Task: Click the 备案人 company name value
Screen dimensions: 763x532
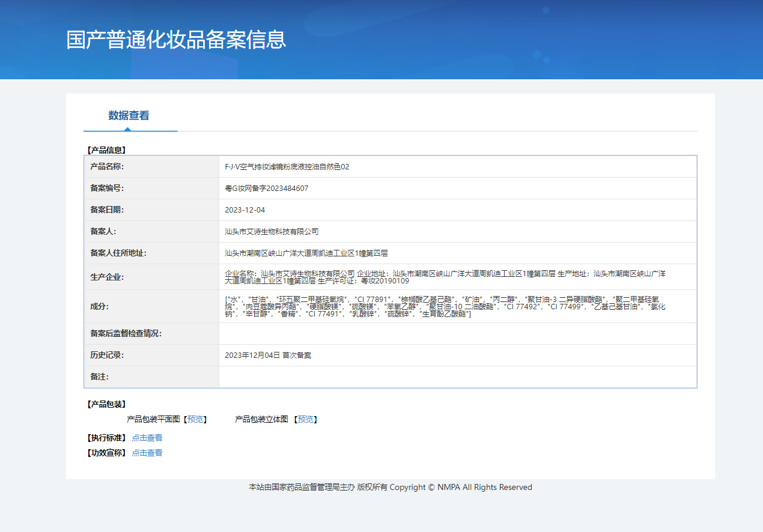Action: pos(272,232)
